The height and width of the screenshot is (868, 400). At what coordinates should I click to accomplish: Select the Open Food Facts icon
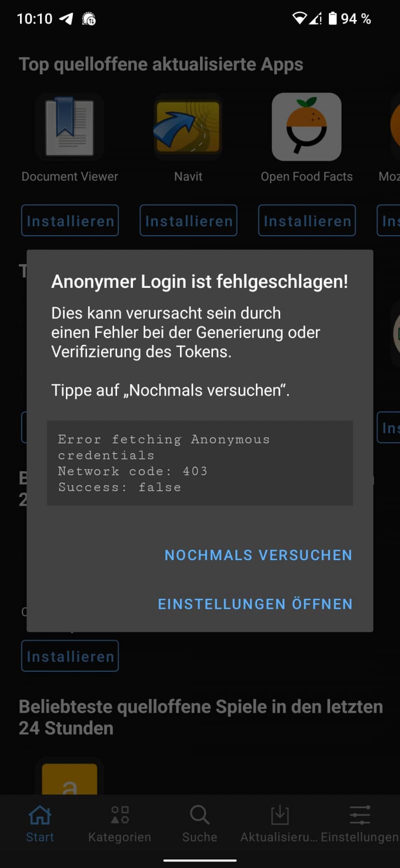(x=306, y=127)
